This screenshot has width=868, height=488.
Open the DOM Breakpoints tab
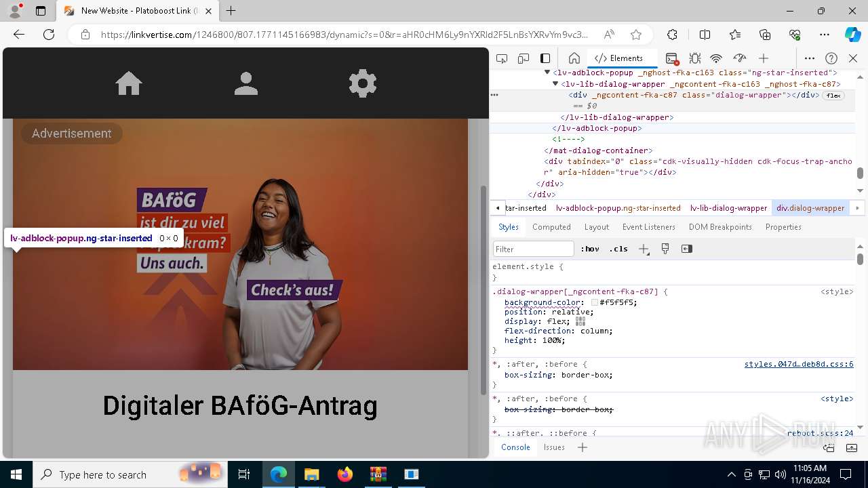pyautogui.click(x=720, y=227)
